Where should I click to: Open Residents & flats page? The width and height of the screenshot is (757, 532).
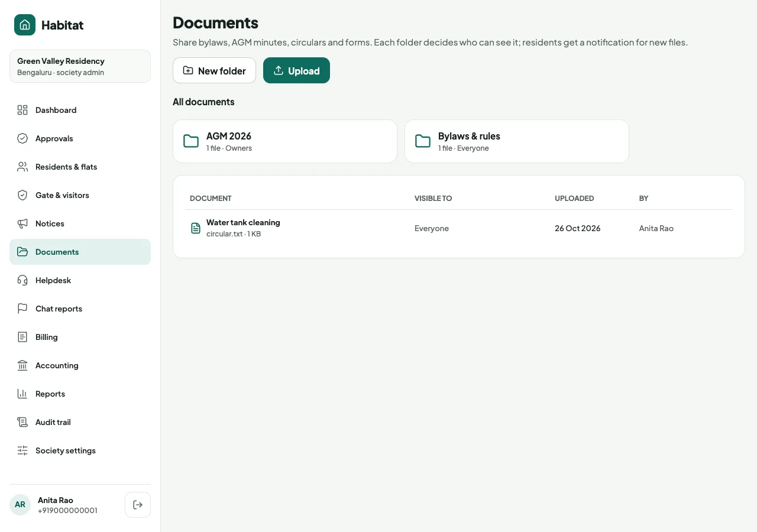tap(80, 167)
